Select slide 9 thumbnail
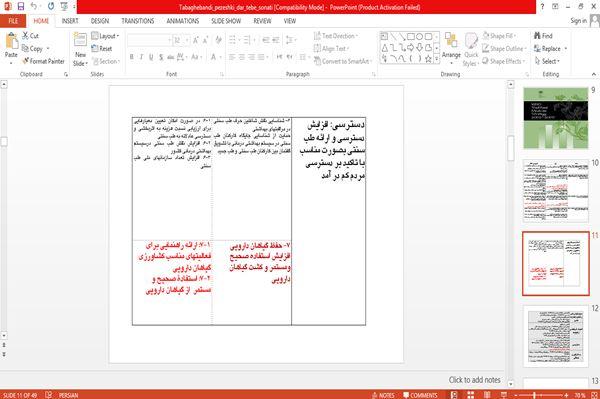 point(556,118)
